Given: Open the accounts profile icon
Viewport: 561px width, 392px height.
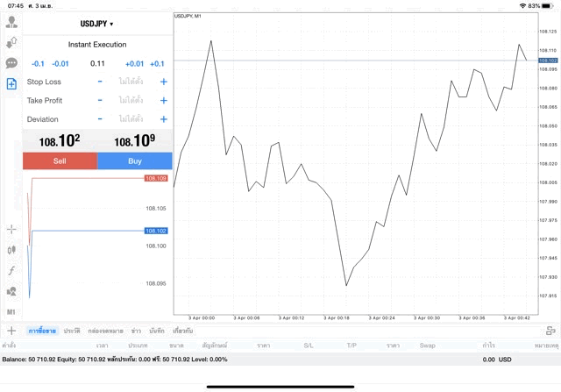Looking at the screenshot, I should point(11,22).
